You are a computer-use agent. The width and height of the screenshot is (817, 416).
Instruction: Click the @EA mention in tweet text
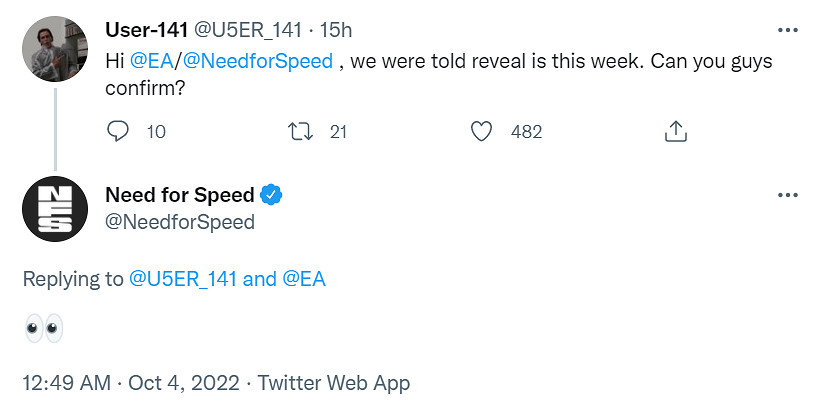point(151,60)
